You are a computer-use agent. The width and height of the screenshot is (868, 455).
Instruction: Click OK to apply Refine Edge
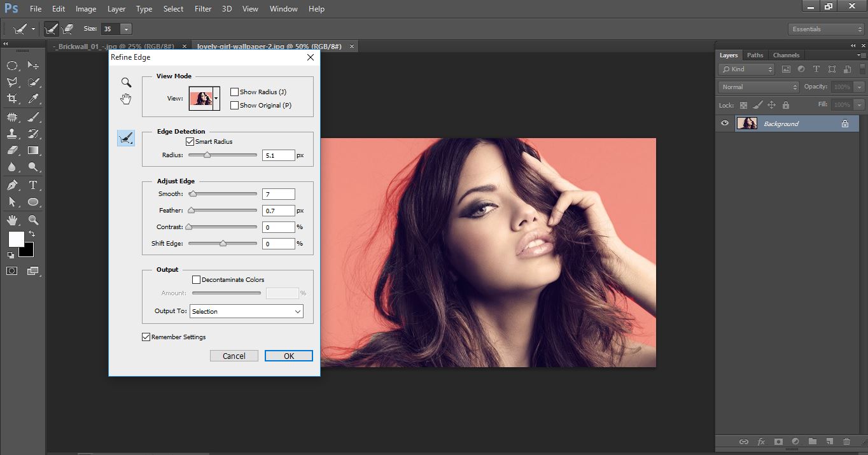coord(288,356)
